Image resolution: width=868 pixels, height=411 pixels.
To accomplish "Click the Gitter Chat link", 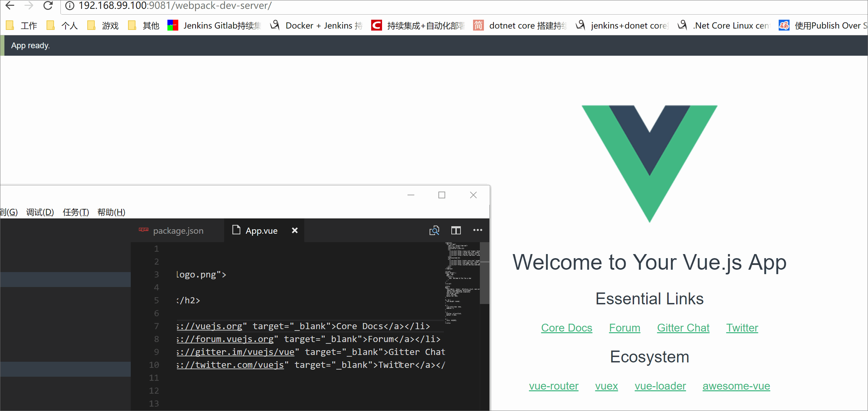I will coord(683,328).
